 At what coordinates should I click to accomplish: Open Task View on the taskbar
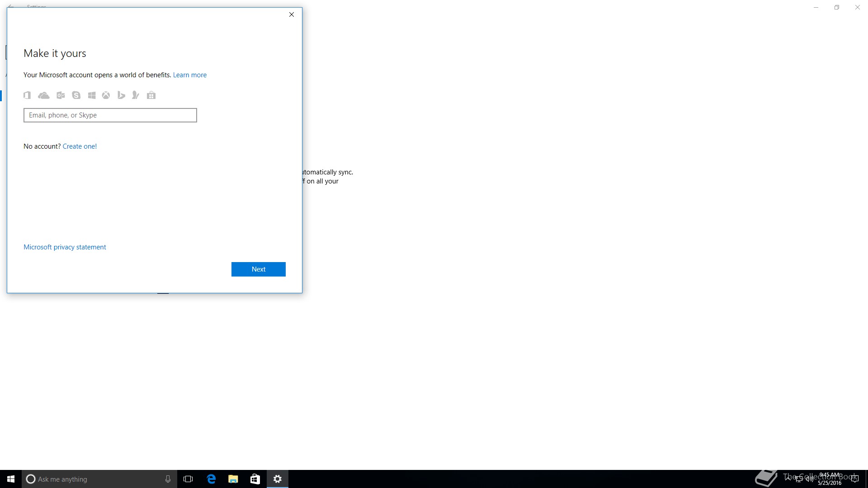[x=188, y=479]
